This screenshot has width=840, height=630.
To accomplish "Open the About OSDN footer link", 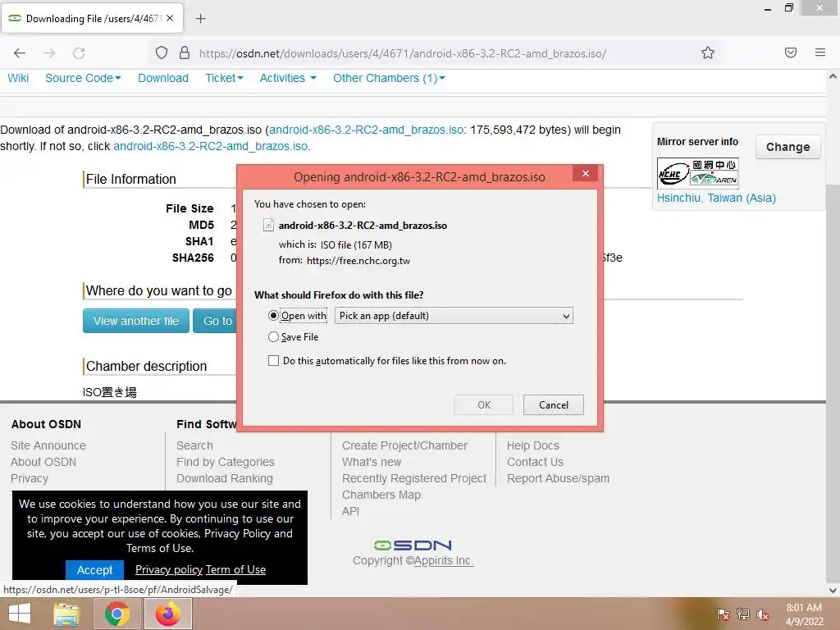I will click(x=43, y=462).
